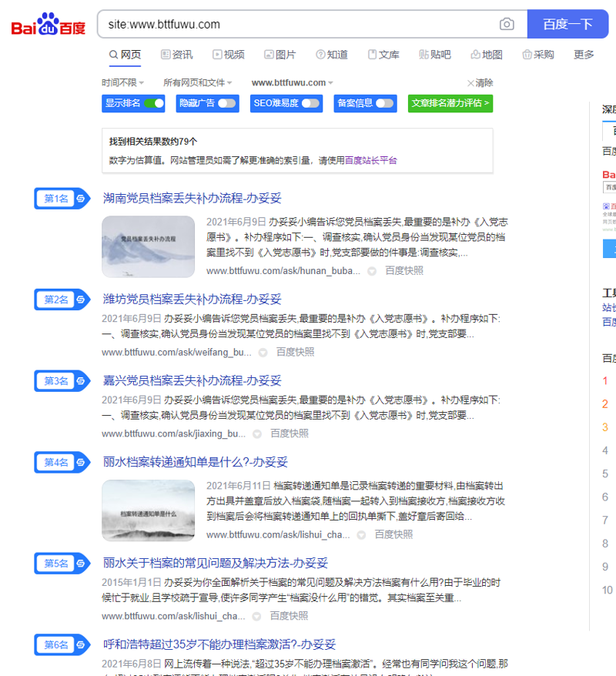Open the 更多 tab menu
Image resolution: width=616 pixels, height=676 pixels.
584,55
